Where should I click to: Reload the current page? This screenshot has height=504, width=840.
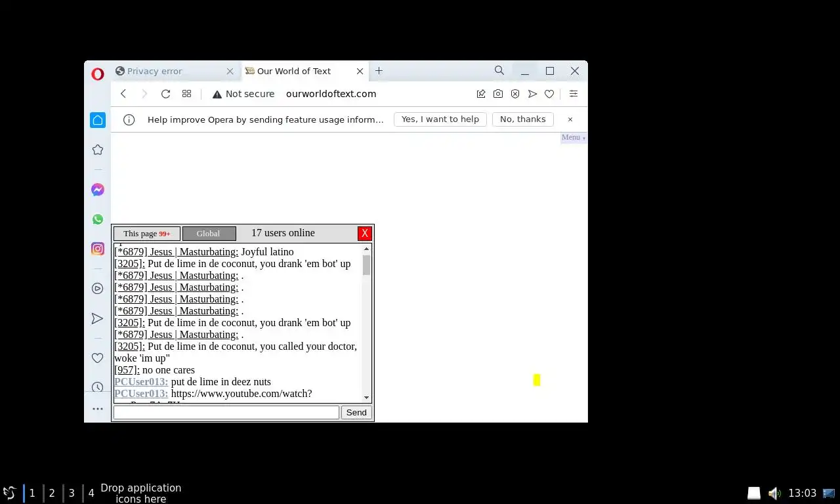pos(165,94)
